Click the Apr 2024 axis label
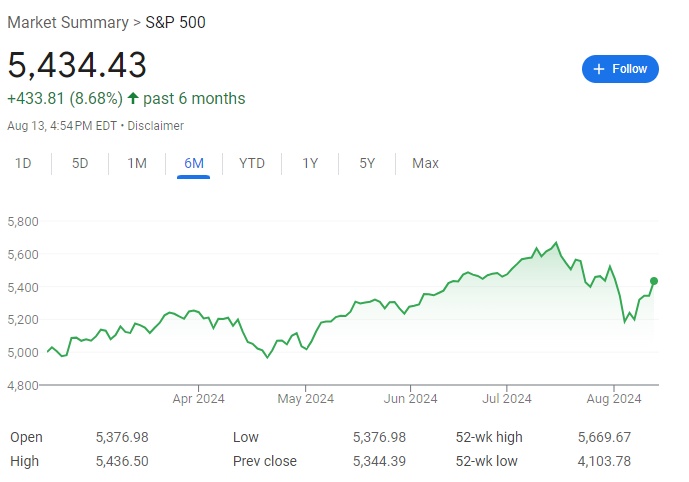 point(199,399)
